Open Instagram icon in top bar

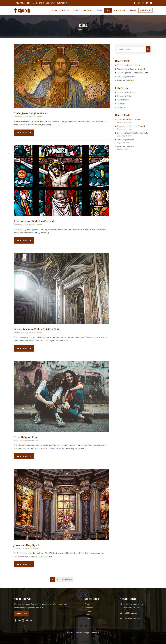(143, 3)
